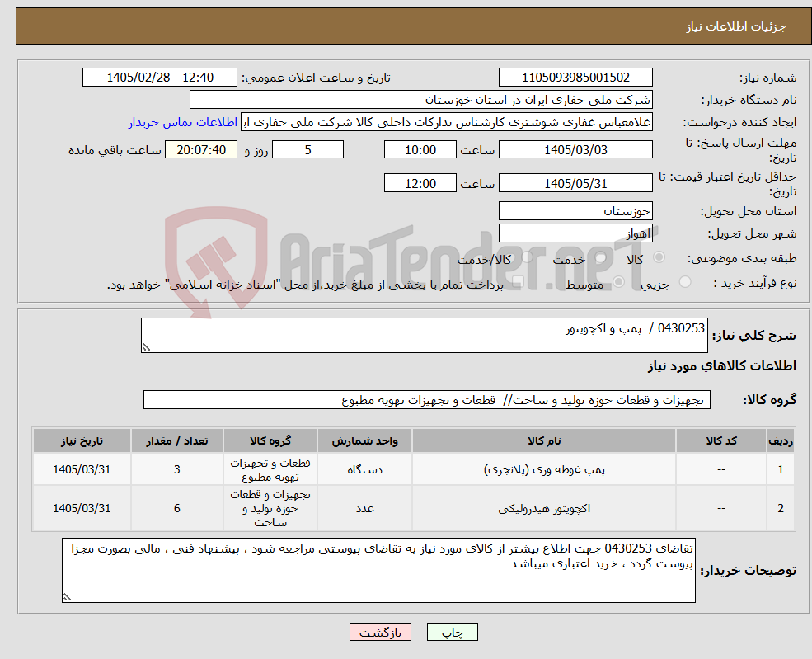Click the تاریخ نیاز column header
The width and height of the screenshot is (812, 659).
click(82, 441)
